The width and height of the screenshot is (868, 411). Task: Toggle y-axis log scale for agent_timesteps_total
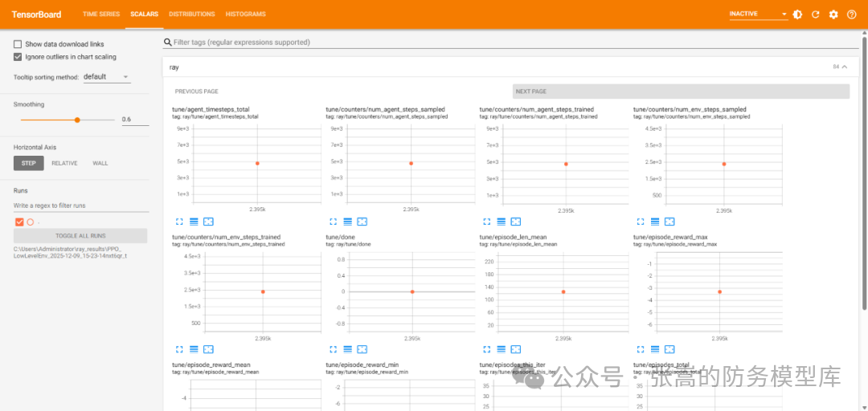(x=194, y=222)
